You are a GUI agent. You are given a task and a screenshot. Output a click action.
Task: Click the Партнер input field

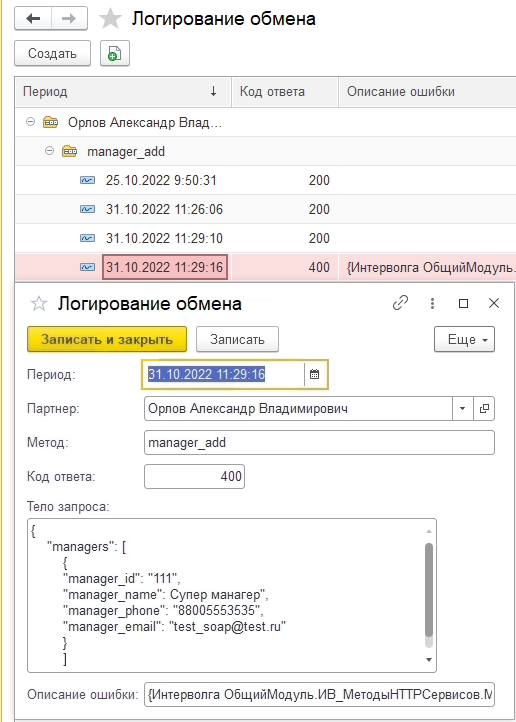click(298, 408)
